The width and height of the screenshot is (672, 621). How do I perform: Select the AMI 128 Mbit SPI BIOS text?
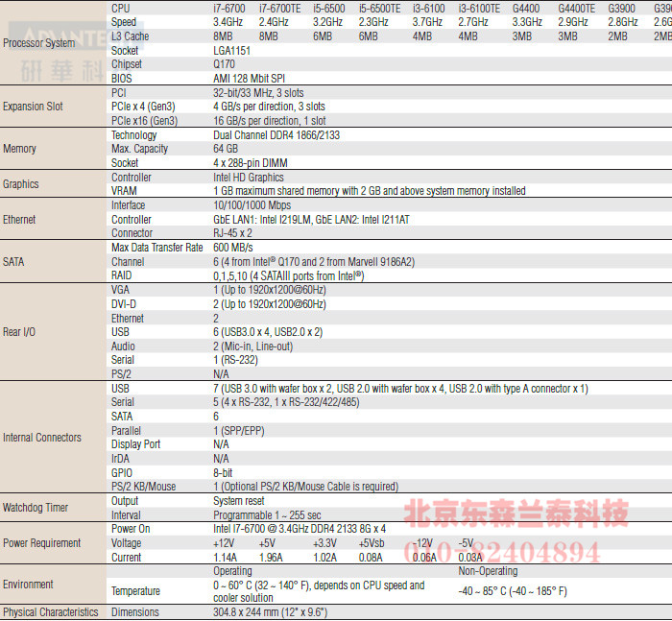pyautogui.click(x=249, y=79)
